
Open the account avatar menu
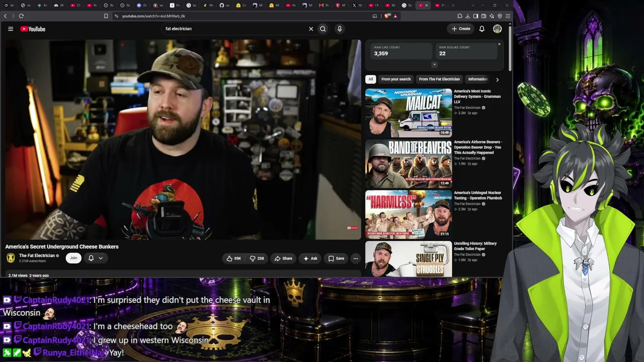497,29
